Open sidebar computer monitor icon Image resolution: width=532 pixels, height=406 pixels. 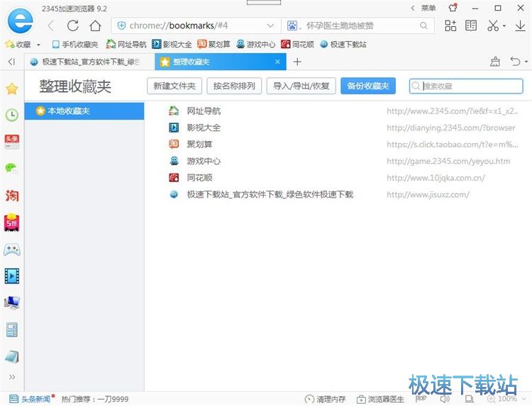click(12, 303)
